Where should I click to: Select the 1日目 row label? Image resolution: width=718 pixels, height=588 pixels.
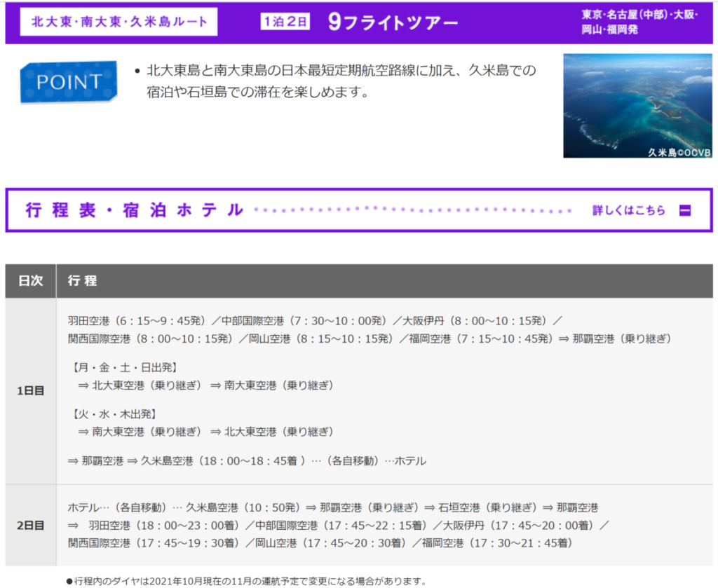[x=31, y=391]
